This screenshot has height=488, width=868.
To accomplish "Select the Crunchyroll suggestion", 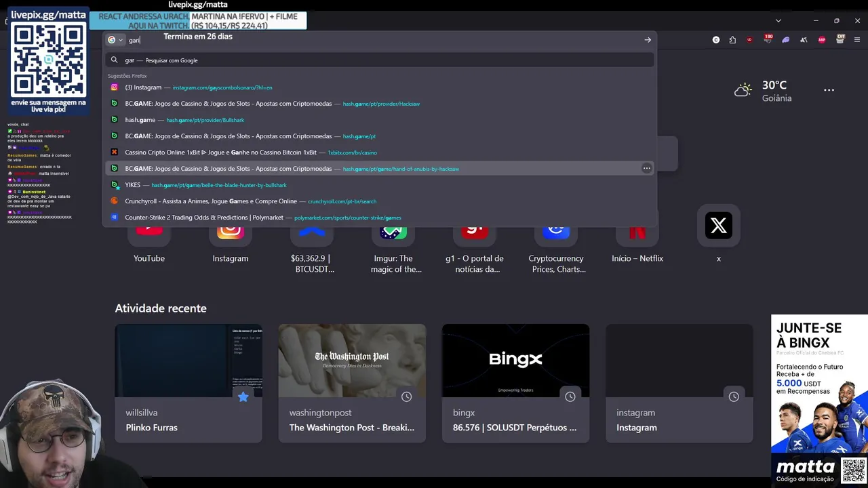I will (380, 201).
